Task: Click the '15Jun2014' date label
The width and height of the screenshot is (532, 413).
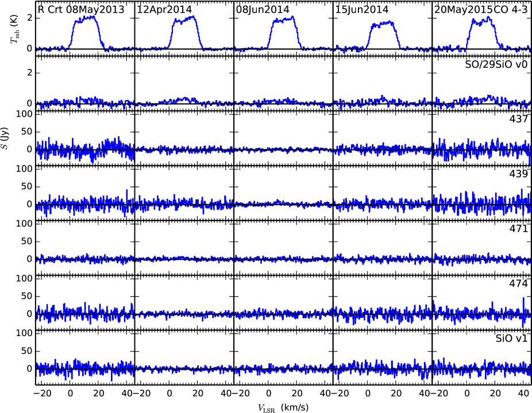Action: click(x=361, y=10)
